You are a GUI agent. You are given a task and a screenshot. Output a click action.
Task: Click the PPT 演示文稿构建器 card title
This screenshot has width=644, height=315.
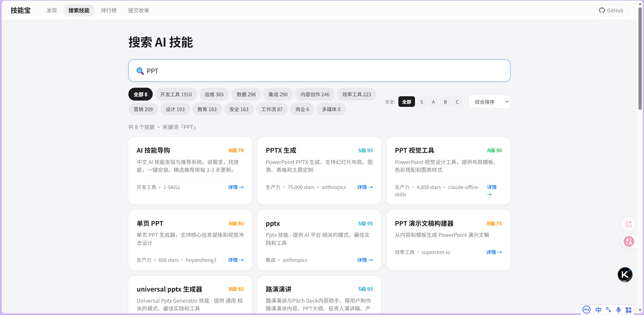click(424, 224)
